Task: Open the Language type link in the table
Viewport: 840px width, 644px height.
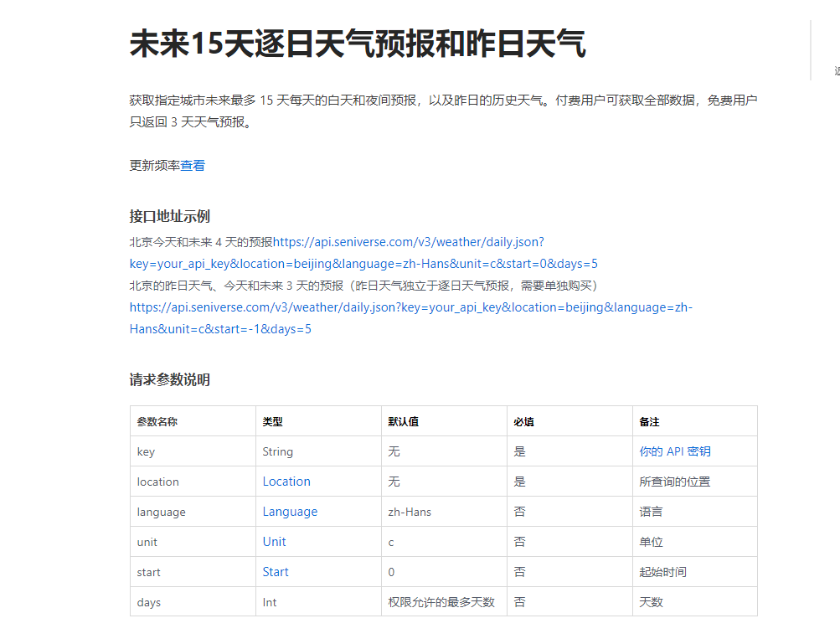Action: tap(291, 511)
